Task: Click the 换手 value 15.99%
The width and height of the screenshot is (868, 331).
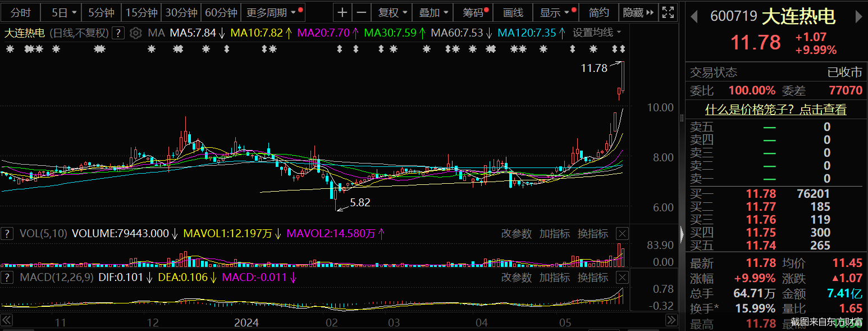Action: [x=755, y=309]
